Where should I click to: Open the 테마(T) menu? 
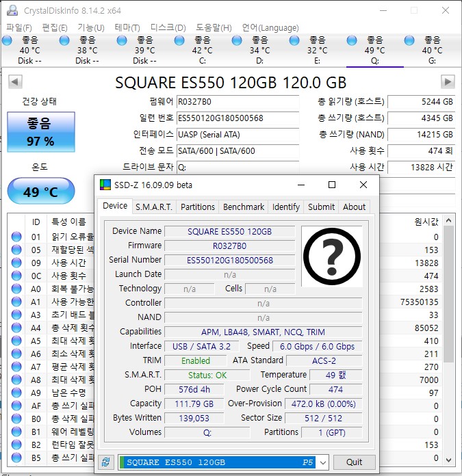127,27
